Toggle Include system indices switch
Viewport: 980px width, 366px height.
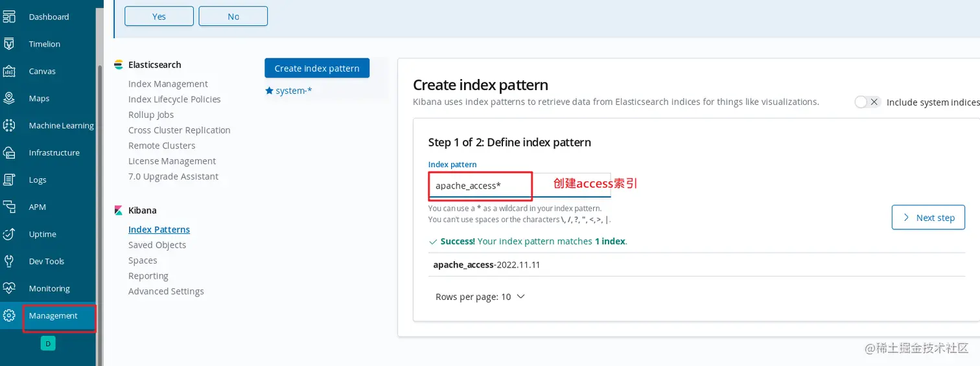point(867,102)
